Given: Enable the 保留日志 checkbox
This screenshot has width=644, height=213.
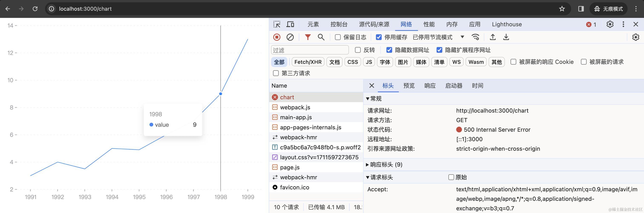Looking at the screenshot, I should point(338,37).
